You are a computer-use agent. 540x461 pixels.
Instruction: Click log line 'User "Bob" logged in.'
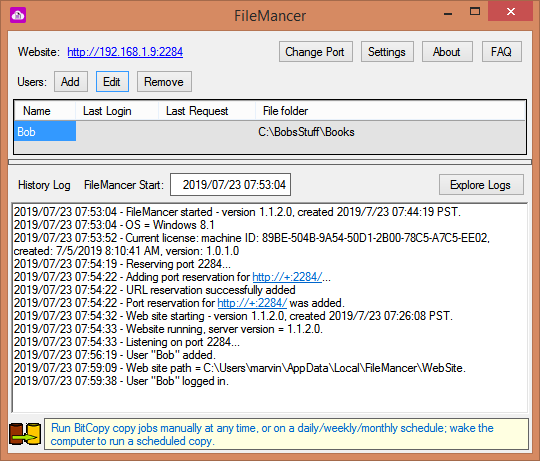(121, 381)
